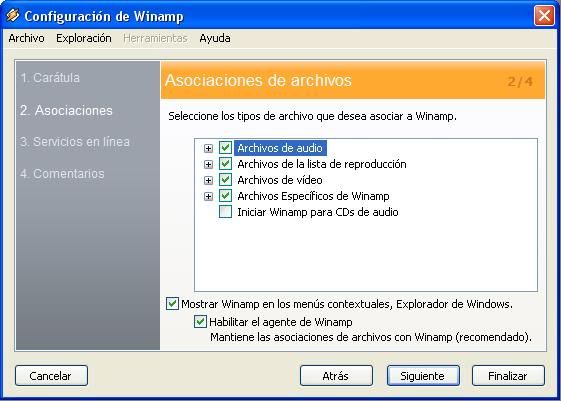The image size is (561, 401).
Task: Click the Winamp lightning icon in title bar
Action: (13, 15)
